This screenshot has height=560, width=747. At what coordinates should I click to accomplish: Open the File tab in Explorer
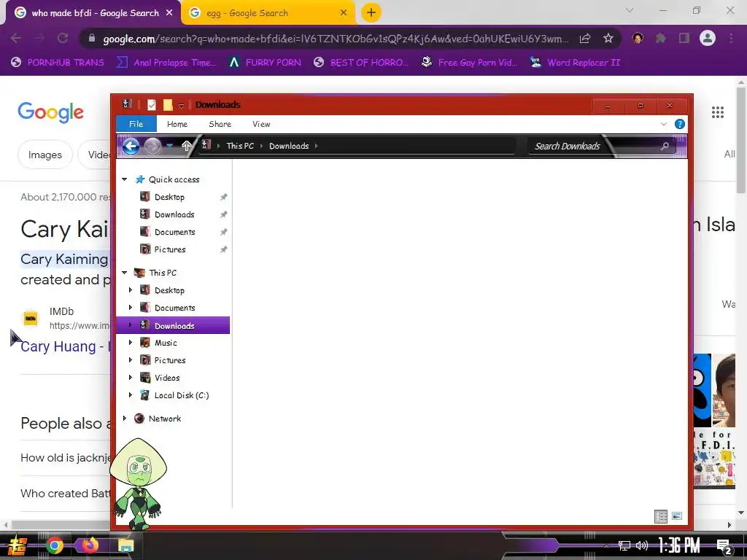tap(136, 124)
